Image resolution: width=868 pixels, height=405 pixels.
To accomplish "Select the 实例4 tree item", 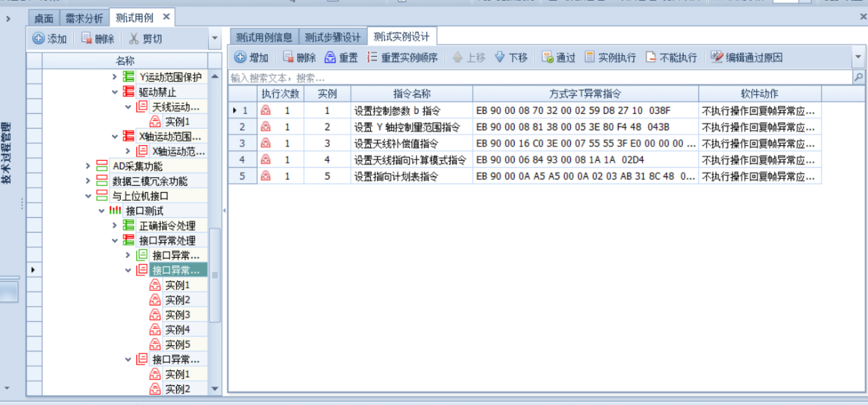I will 178,330.
